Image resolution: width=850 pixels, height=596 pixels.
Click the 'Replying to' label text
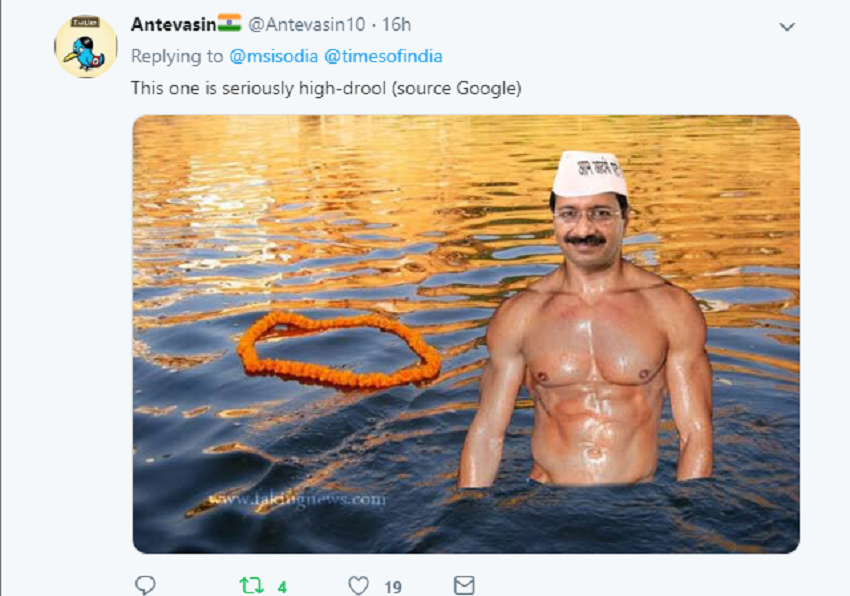177,56
